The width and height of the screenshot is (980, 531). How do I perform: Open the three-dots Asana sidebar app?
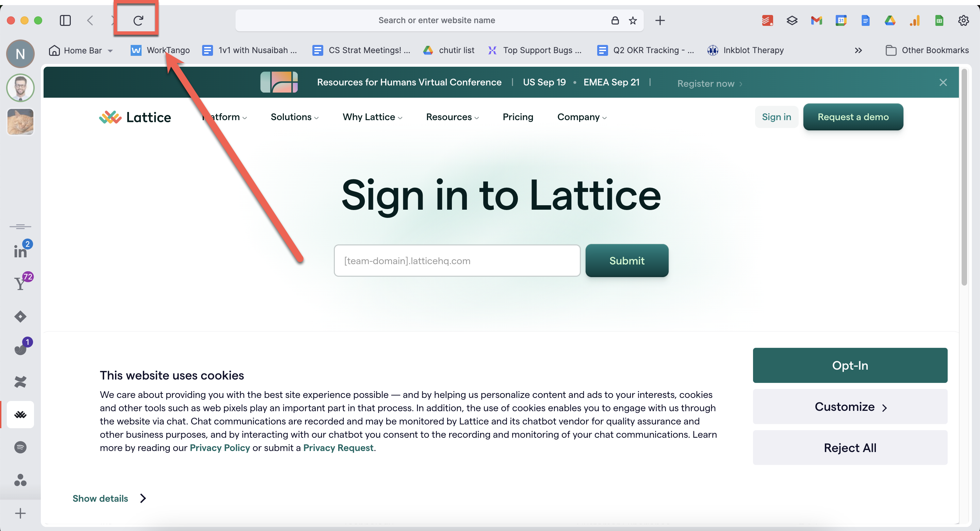(20, 480)
